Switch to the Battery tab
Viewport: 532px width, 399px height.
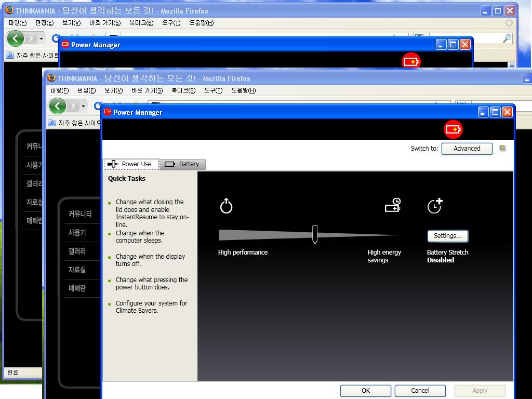[182, 164]
